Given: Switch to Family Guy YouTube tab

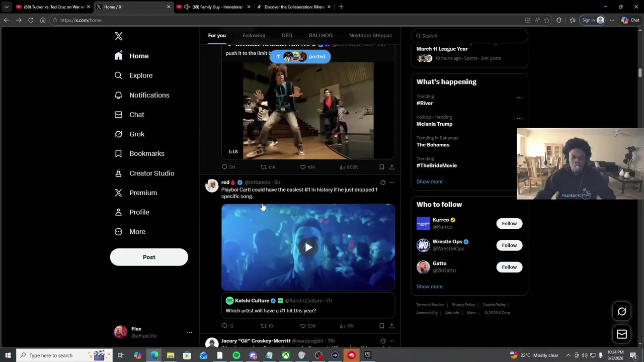Looking at the screenshot, I should tap(213, 7).
